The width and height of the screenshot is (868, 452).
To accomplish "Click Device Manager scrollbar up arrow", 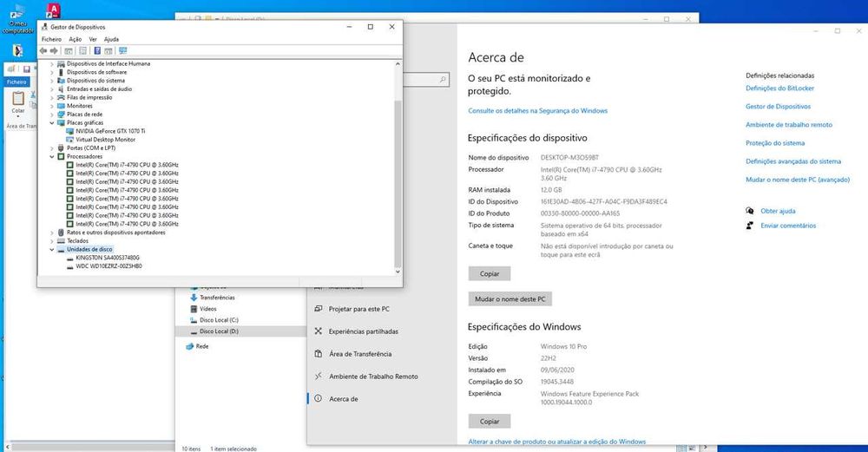I will [x=398, y=64].
